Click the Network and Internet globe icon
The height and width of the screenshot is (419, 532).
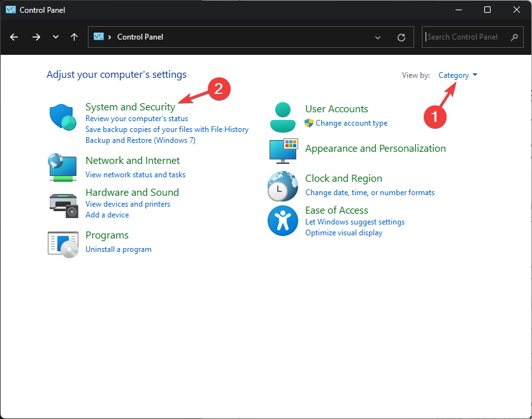62,166
